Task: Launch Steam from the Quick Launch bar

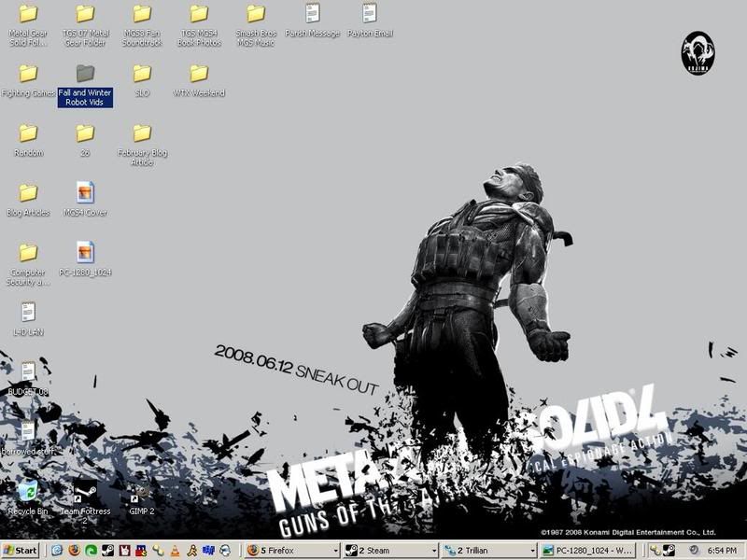Action: tap(108, 551)
